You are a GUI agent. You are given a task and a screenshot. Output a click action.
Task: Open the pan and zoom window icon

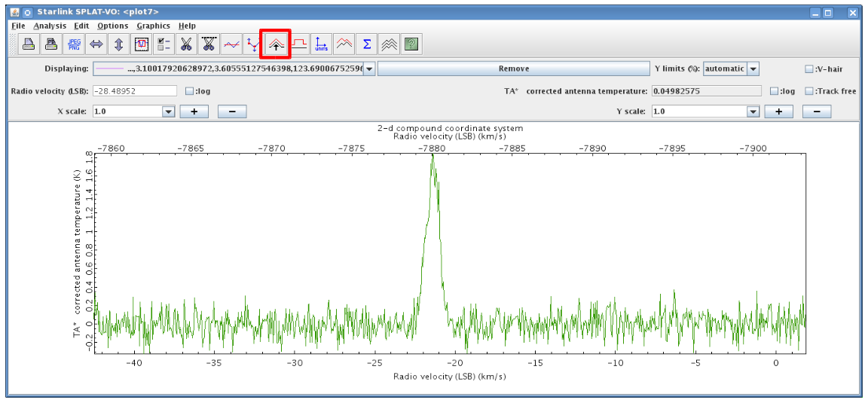(141, 44)
